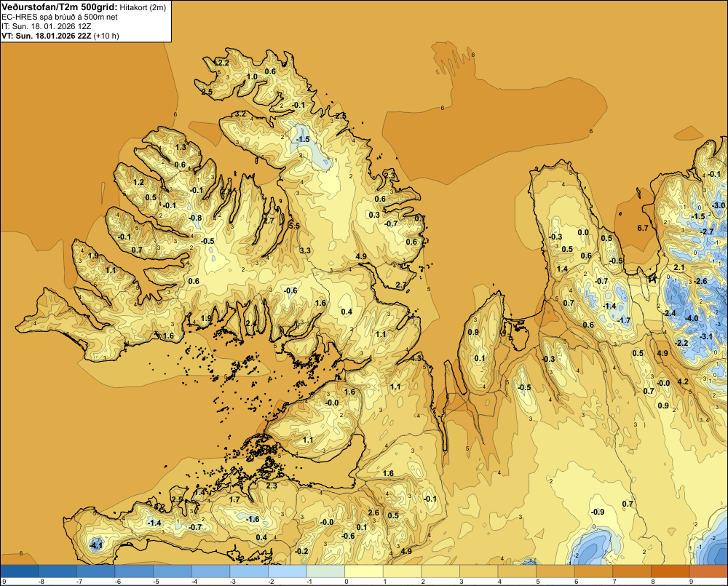Click the legend swatch between 5 and 6
728x586 pixels.
tap(555, 571)
